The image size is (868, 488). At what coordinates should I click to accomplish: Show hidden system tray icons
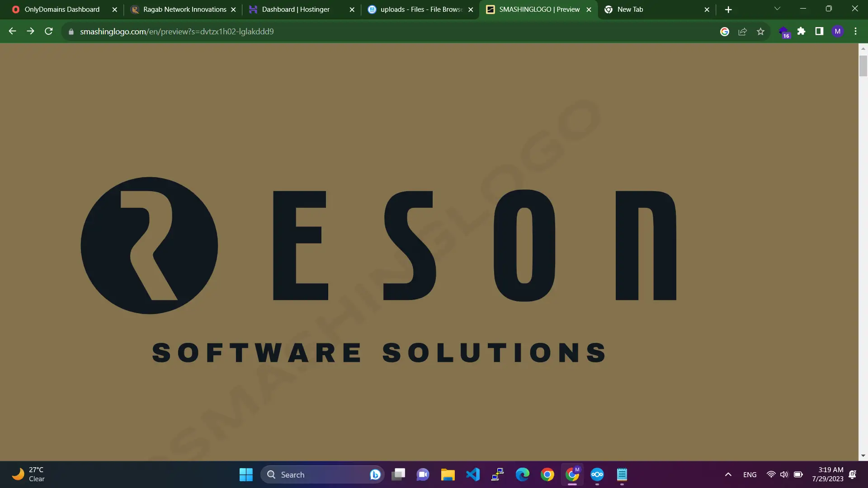(x=728, y=474)
